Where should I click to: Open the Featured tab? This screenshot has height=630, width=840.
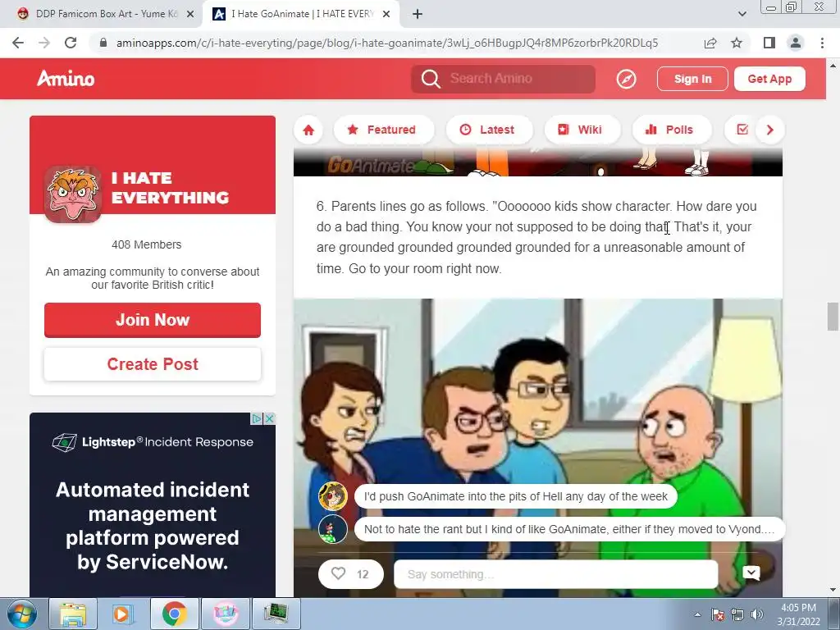coord(383,130)
